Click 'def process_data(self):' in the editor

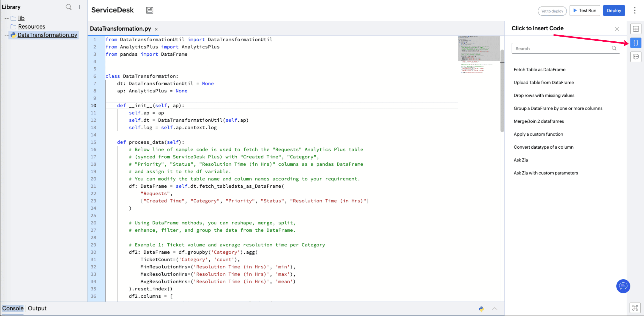click(x=150, y=142)
